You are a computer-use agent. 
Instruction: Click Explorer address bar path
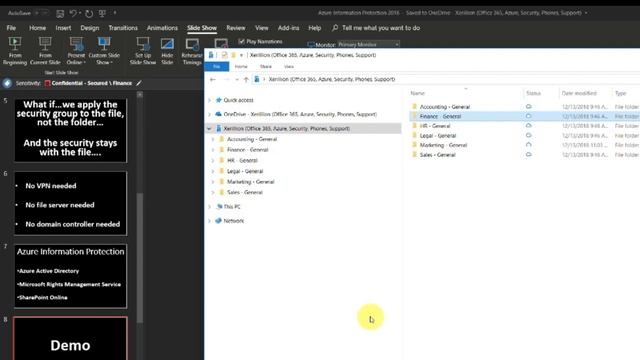(x=331, y=79)
